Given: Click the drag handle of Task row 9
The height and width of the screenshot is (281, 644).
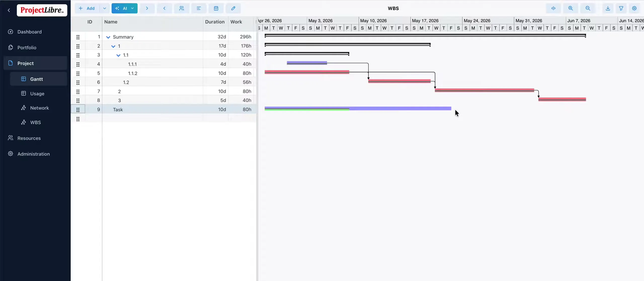Looking at the screenshot, I should (x=78, y=110).
